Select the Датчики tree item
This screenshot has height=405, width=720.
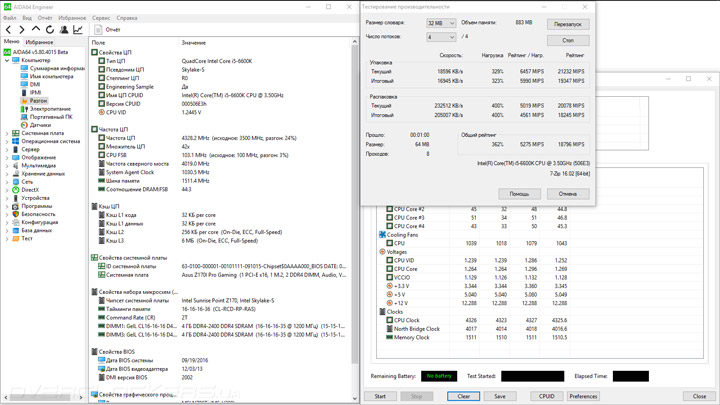(40, 125)
